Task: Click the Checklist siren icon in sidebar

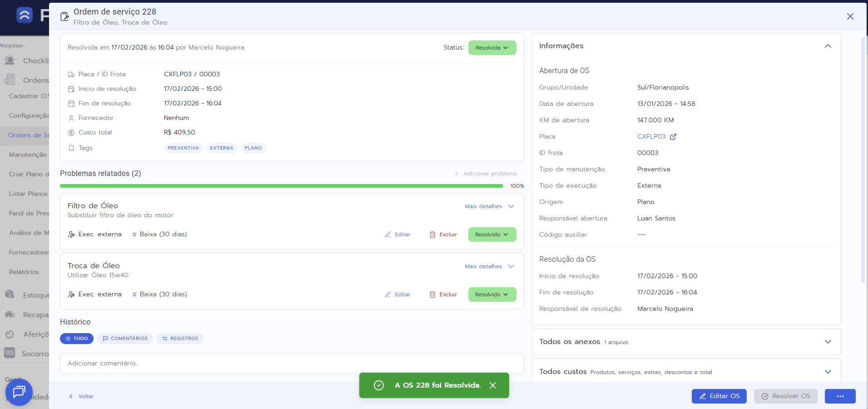Action: tap(10, 60)
